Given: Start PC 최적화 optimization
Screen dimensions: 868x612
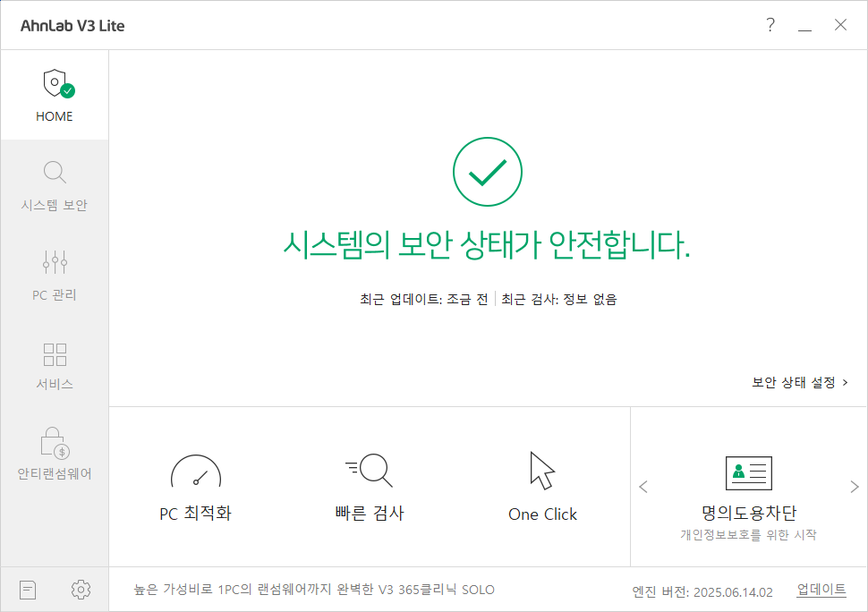Looking at the screenshot, I should point(195,488).
